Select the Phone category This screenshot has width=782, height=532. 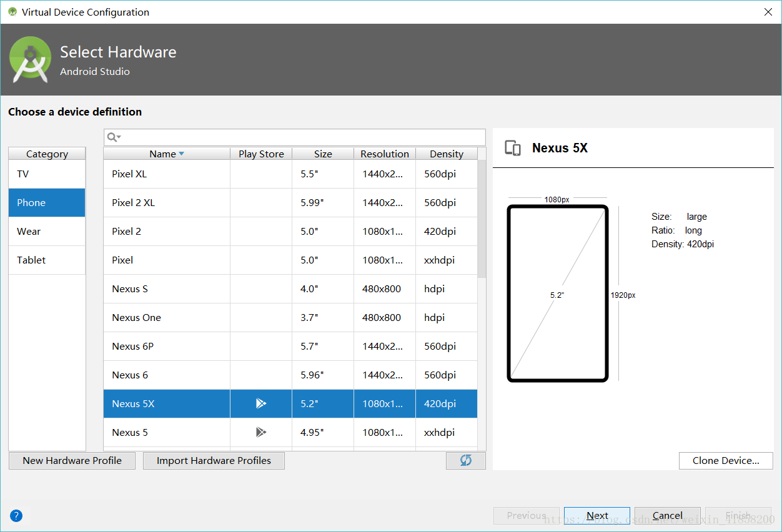(47, 203)
